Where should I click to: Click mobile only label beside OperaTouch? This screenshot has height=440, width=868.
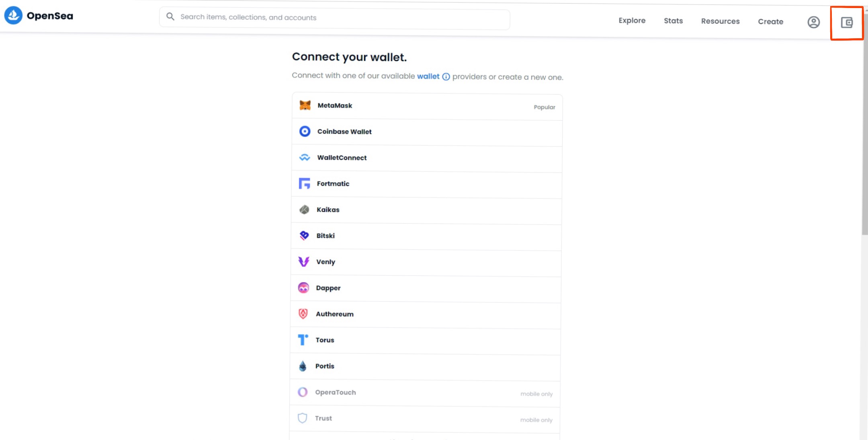536,394
